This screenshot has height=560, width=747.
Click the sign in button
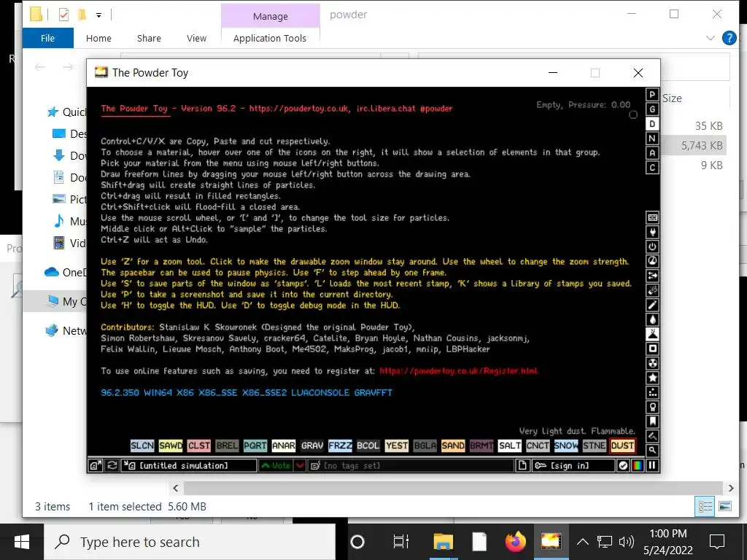(x=573, y=465)
